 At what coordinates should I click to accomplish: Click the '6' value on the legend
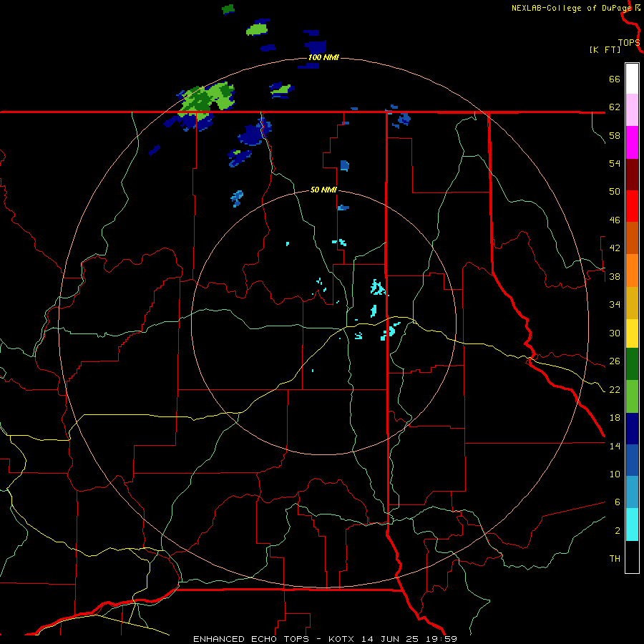coord(617,502)
